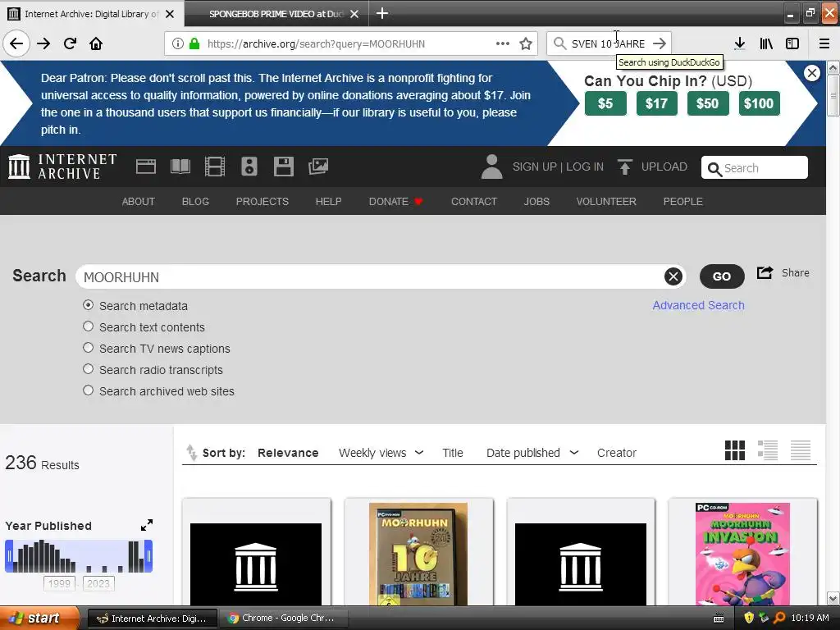Toggle the sort direction arrows
The image size is (840, 630).
coord(191,453)
